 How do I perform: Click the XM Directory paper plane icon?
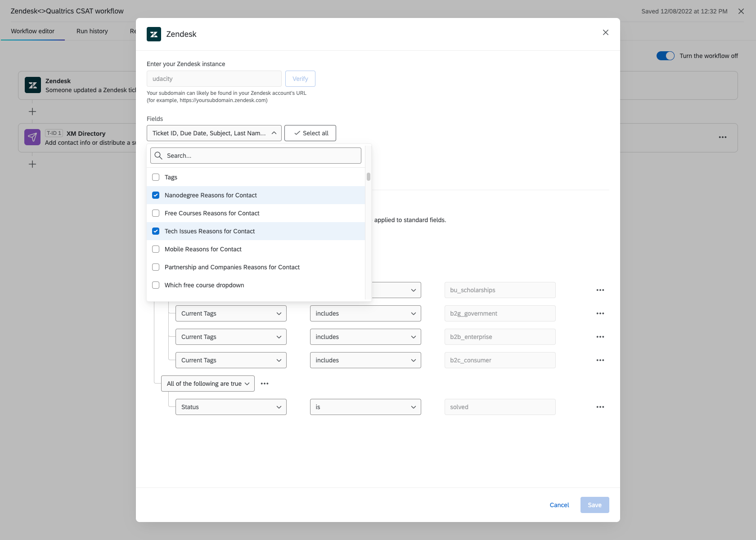32,137
